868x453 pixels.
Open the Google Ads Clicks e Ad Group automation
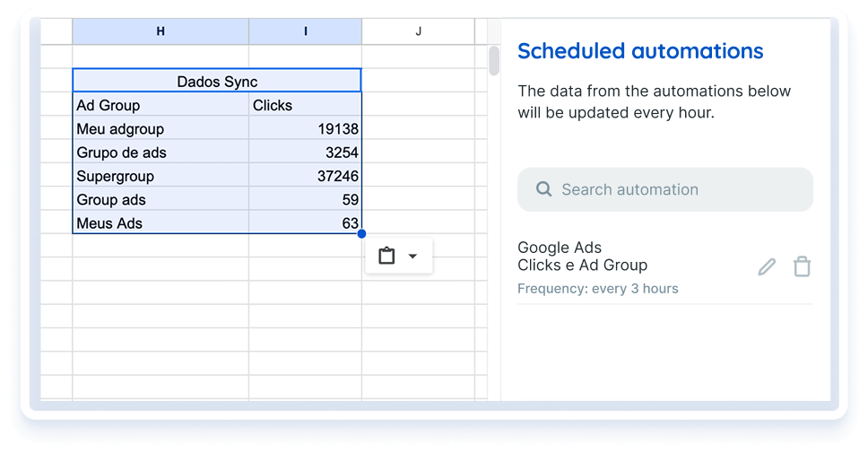[x=583, y=257]
